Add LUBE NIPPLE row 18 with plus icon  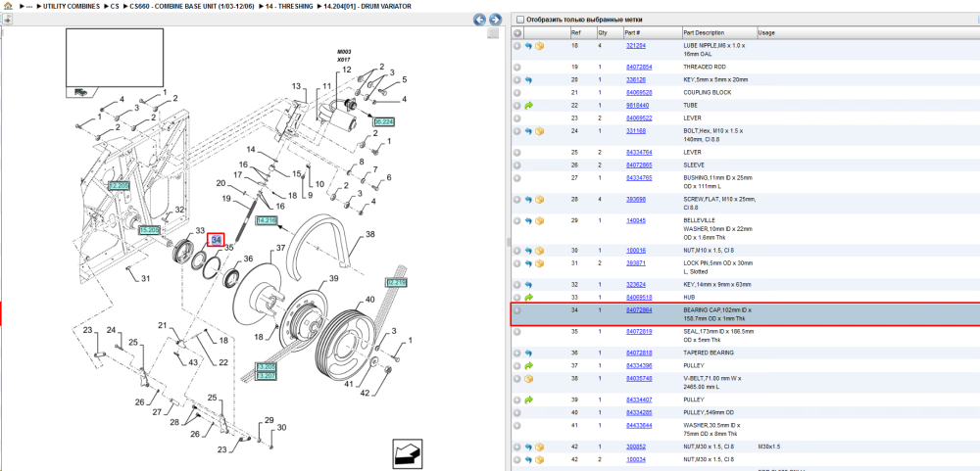[x=517, y=46]
